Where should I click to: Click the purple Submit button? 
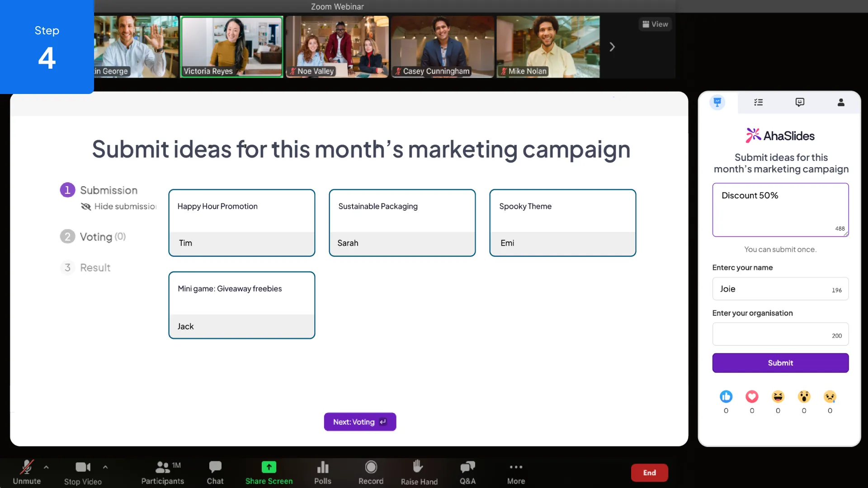[780, 363]
